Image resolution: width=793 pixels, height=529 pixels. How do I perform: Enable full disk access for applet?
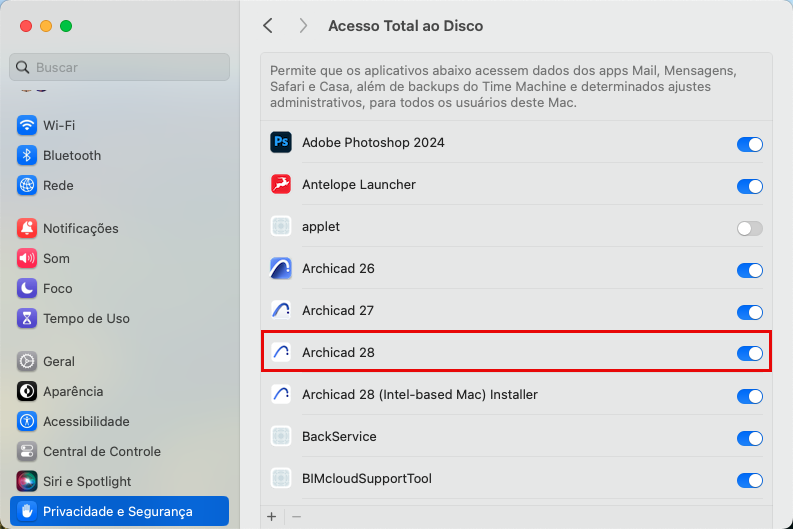pyautogui.click(x=750, y=228)
